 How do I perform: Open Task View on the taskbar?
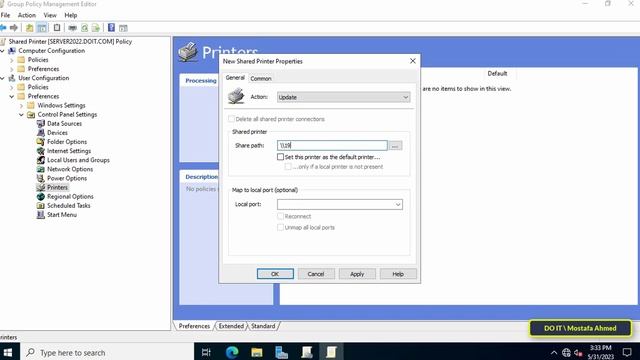207,352
